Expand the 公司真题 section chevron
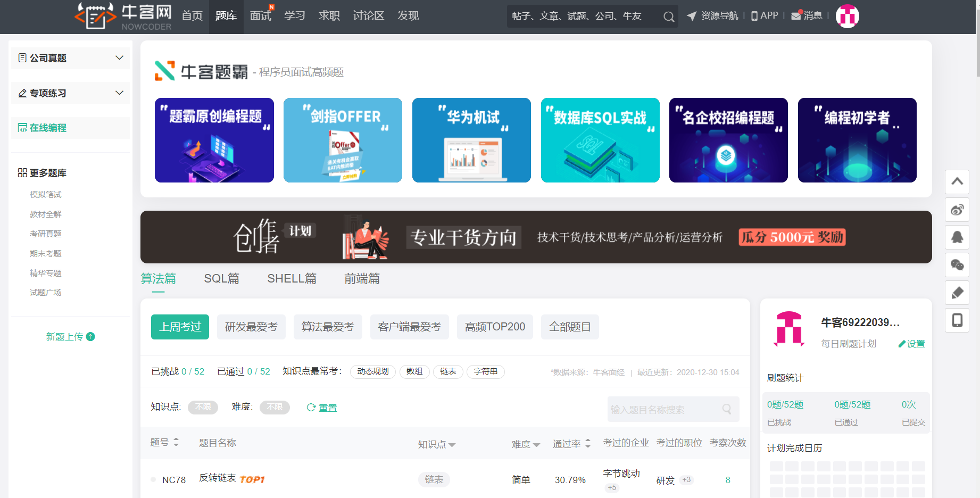Image resolution: width=980 pixels, height=498 pixels. (x=119, y=57)
